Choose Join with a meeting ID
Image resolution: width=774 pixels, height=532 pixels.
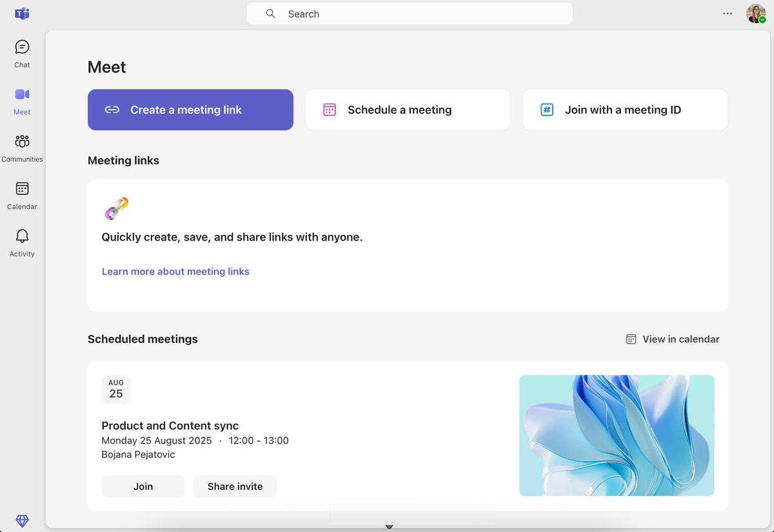click(x=624, y=110)
